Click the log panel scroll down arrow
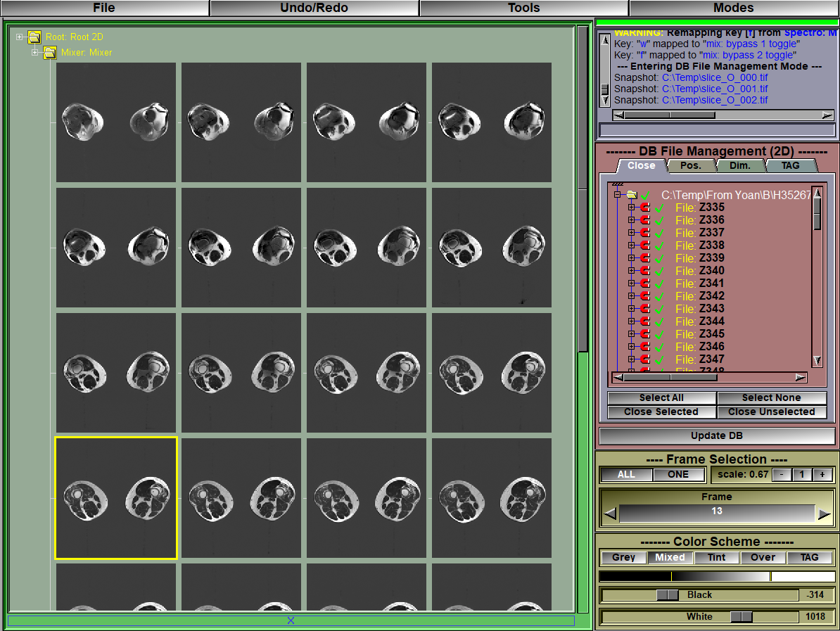 (x=605, y=101)
